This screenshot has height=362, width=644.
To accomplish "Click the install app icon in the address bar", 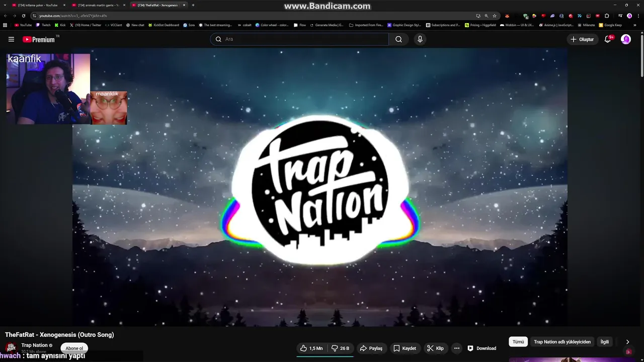I will [478, 16].
